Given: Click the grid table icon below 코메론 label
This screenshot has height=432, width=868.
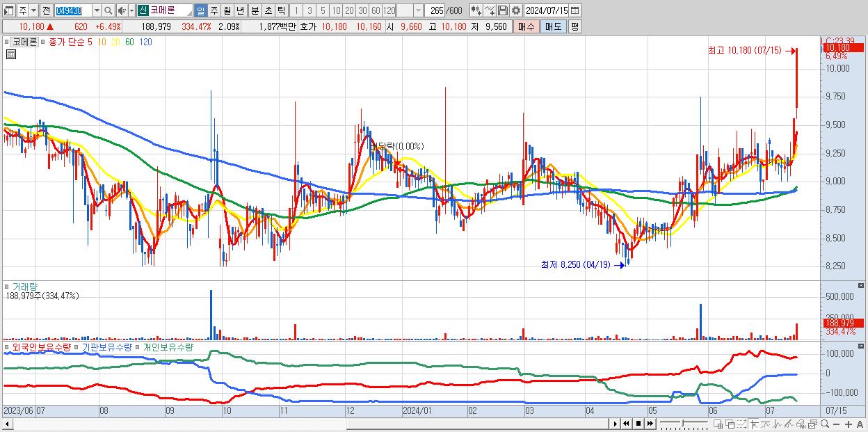Looking at the screenshot, I should click(x=10, y=54).
